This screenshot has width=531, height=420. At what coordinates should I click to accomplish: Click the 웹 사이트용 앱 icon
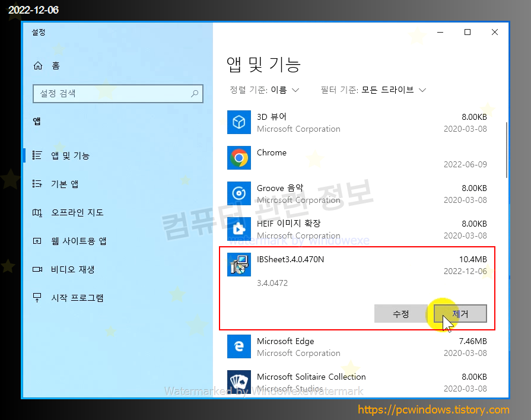(37, 241)
